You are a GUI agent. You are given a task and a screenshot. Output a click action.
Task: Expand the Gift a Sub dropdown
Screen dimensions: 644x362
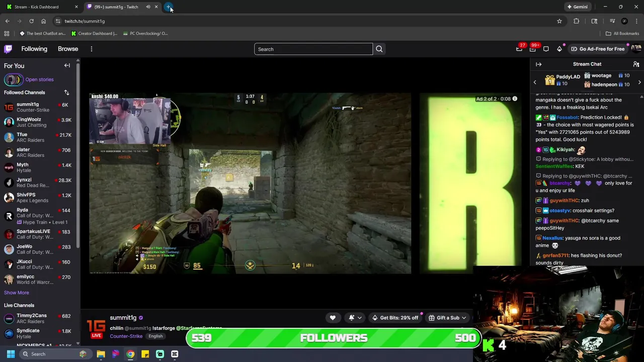tap(447, 318)
